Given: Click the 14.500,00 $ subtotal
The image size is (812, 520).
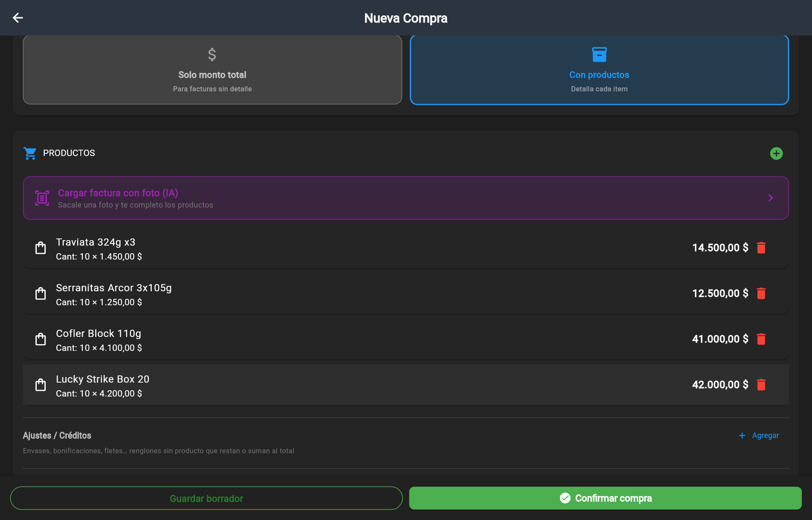Looking at the screenshot, I should 720,248.
